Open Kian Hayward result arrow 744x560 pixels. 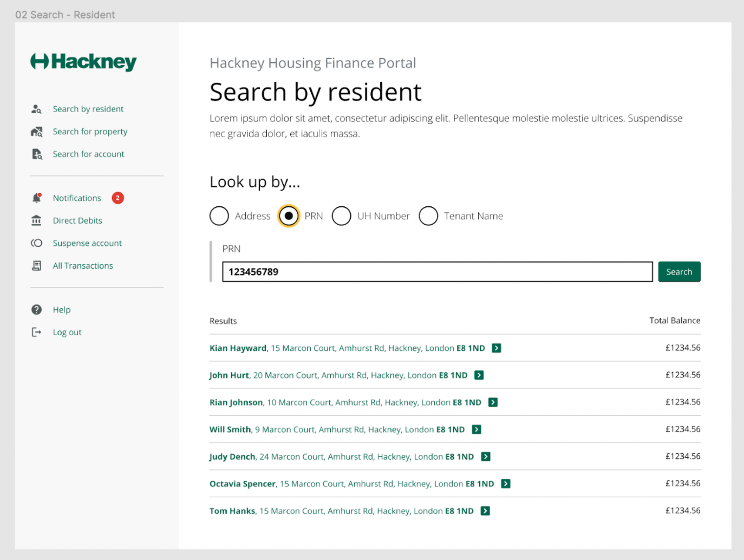point(497,348)
